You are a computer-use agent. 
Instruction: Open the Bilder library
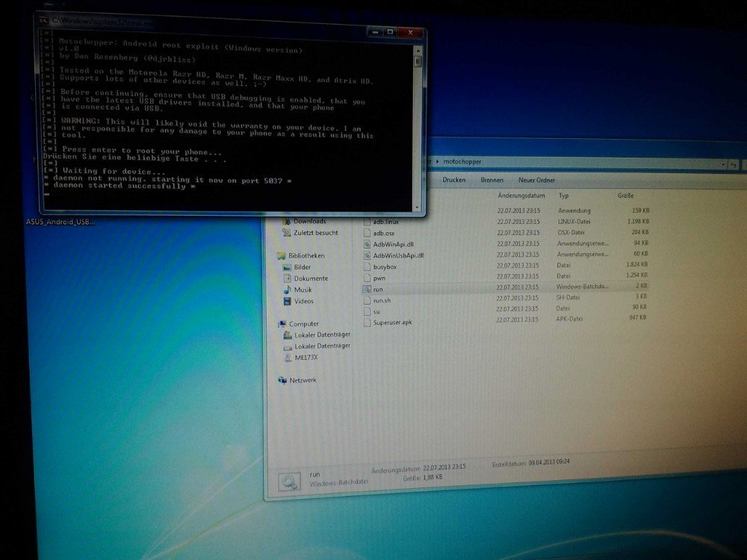(302, 267)
